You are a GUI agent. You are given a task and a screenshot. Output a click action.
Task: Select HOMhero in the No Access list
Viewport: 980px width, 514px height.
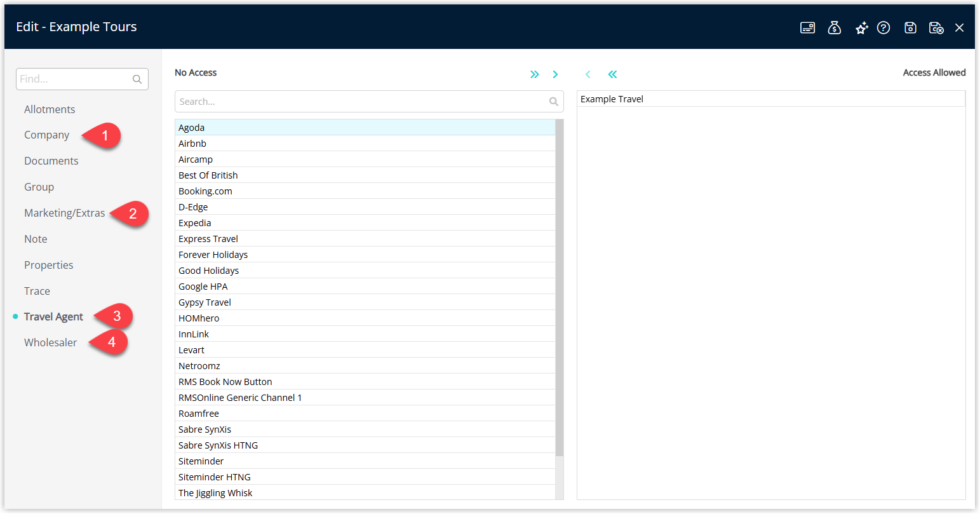pos(365,318)
